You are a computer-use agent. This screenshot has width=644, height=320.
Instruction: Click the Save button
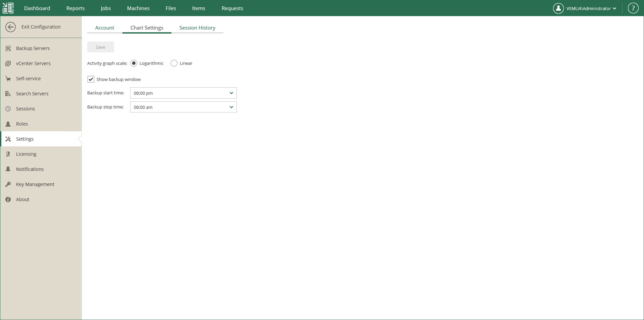[101, 47]
